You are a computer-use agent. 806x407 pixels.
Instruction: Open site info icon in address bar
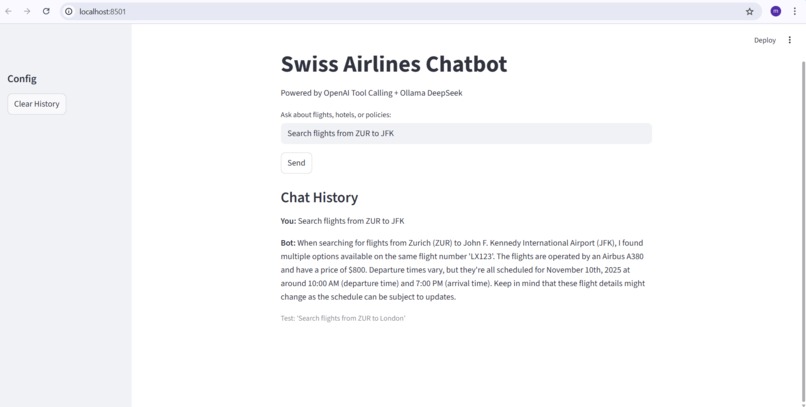point(69,11)
